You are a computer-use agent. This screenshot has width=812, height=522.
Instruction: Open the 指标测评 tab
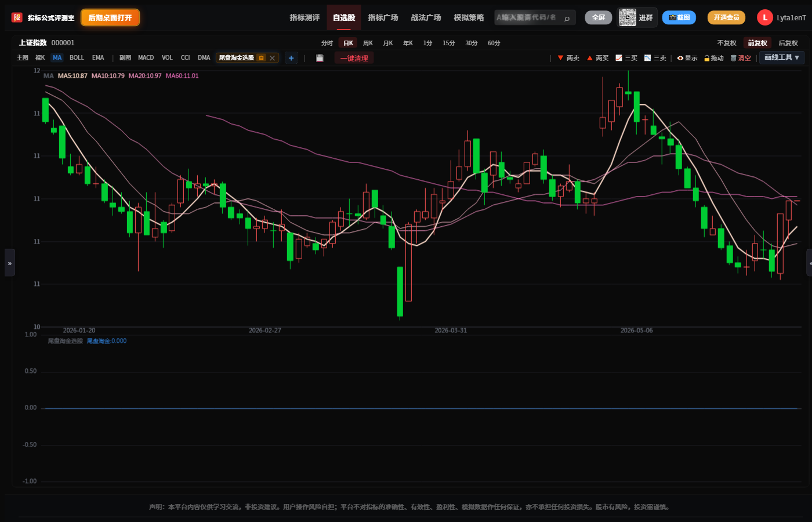[304, 17]
